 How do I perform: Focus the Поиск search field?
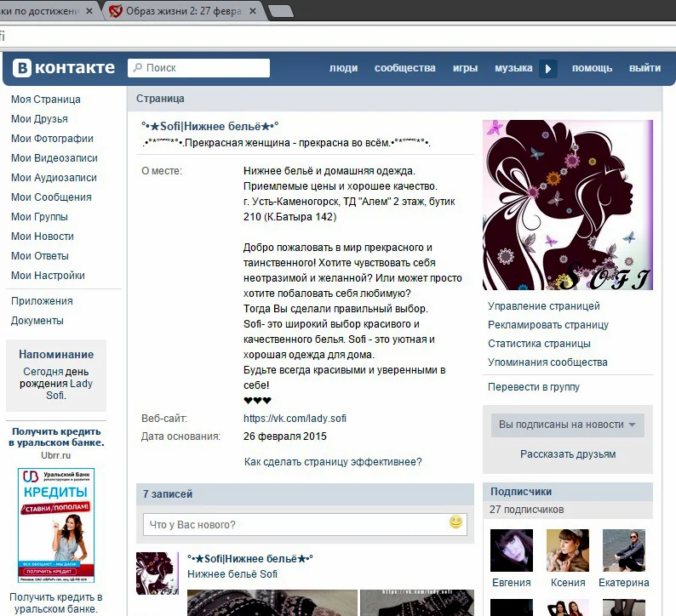point(198,68)
